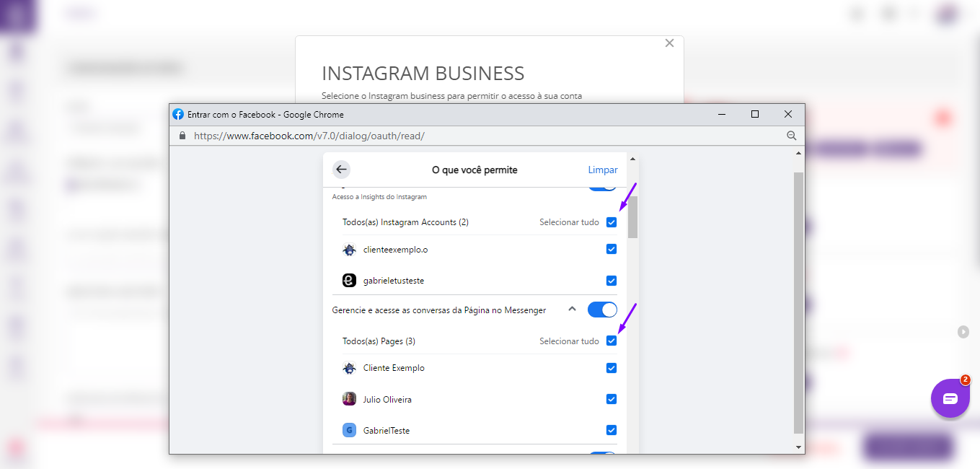Click the permissions dialog inner scrollbar thumb

click(632, 216)
